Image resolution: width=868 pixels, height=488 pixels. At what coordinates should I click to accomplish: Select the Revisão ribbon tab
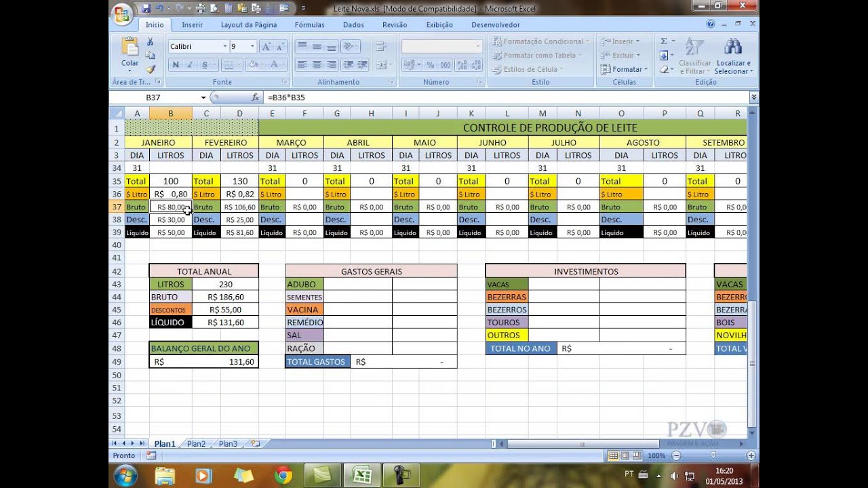[395, 25]
